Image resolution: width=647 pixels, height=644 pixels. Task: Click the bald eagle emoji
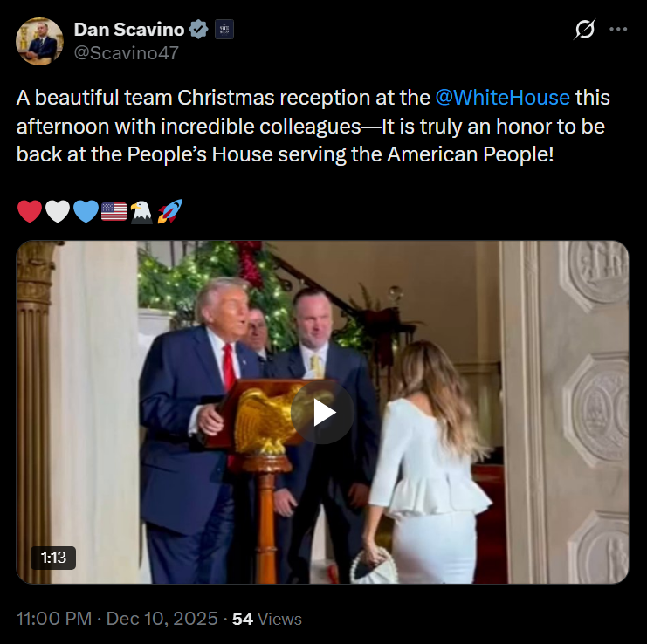pyautogui.click(x=141, y=212)
